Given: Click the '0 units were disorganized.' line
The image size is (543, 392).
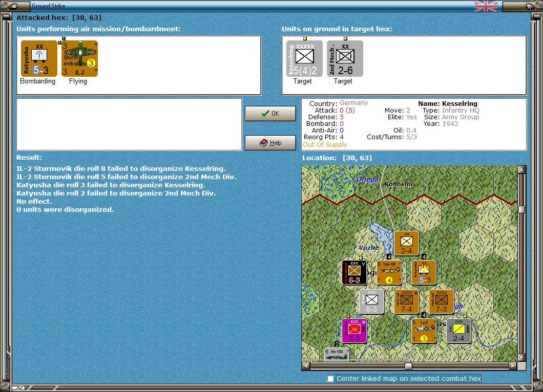Looking at the screenshot, I should [65, 209].
